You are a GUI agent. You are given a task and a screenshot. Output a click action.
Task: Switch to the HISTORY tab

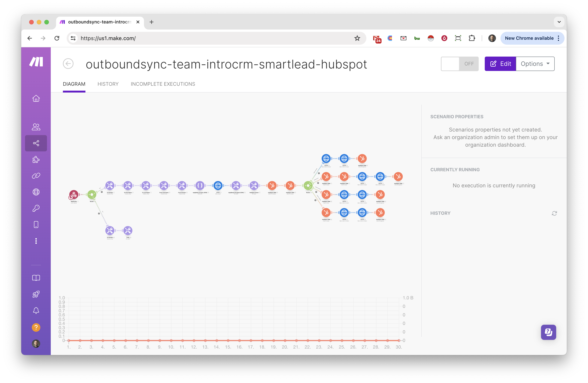click(108, 84)
